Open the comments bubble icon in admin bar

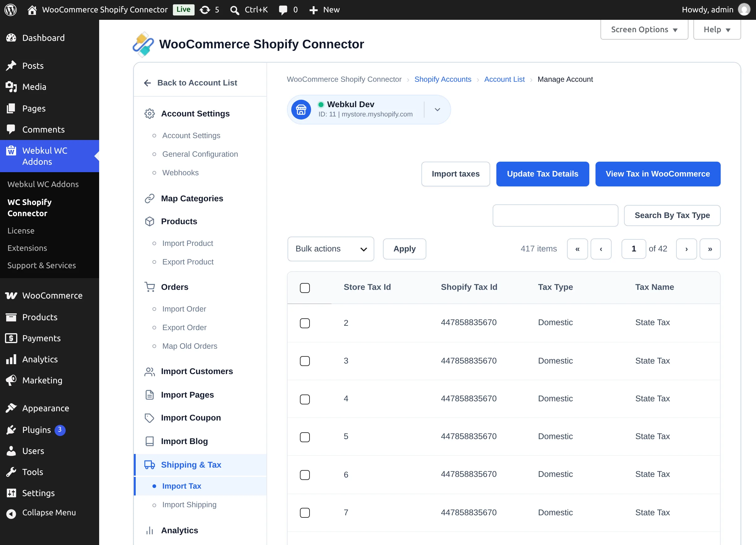click(x=283, y=10)
